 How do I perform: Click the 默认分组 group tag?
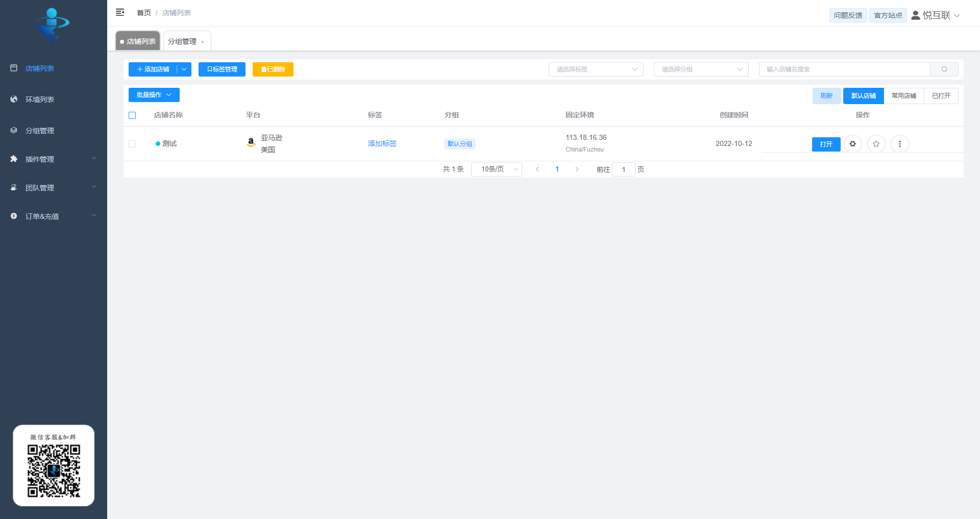pyautogui.click(x=460, y=144)
